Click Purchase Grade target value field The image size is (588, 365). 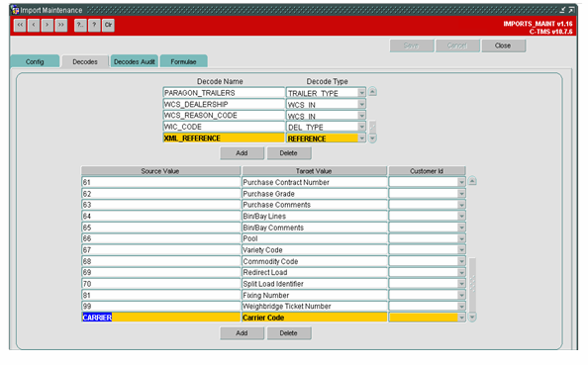314,193
